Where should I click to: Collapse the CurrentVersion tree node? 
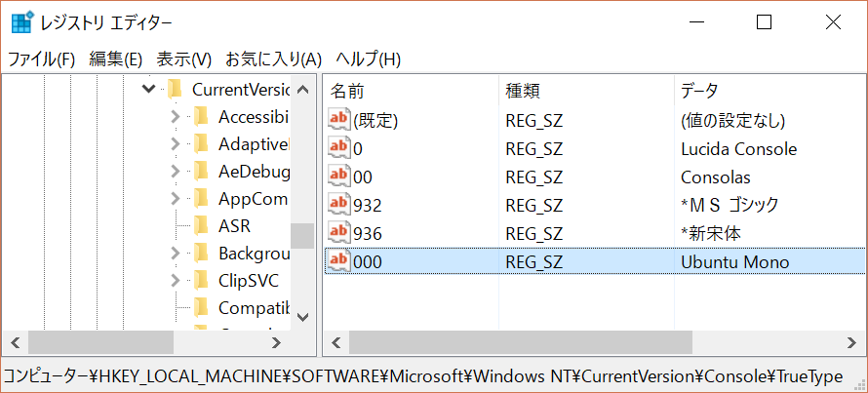(x=148, y=89)
